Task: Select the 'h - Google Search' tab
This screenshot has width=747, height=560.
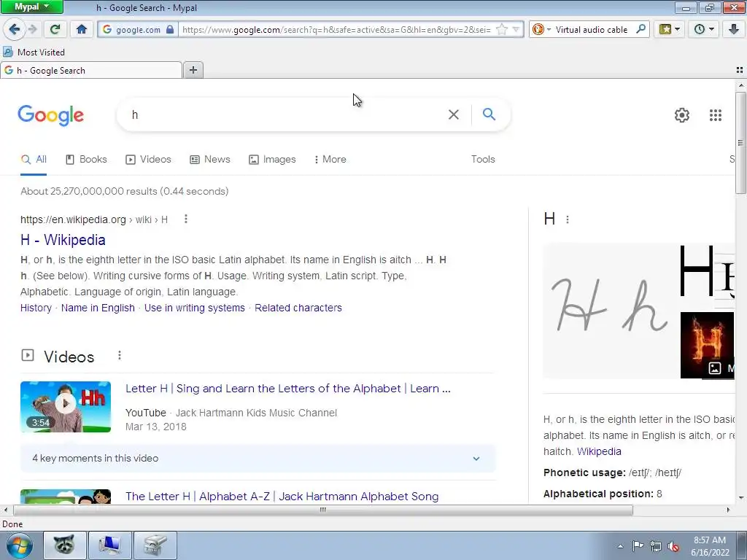Action: [x=91, y=71]
